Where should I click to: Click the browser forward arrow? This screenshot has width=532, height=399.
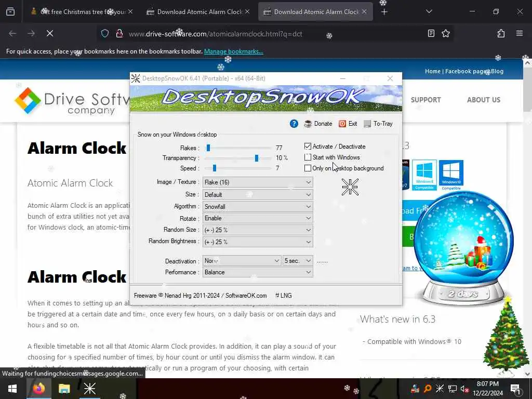tap(31, 33)
